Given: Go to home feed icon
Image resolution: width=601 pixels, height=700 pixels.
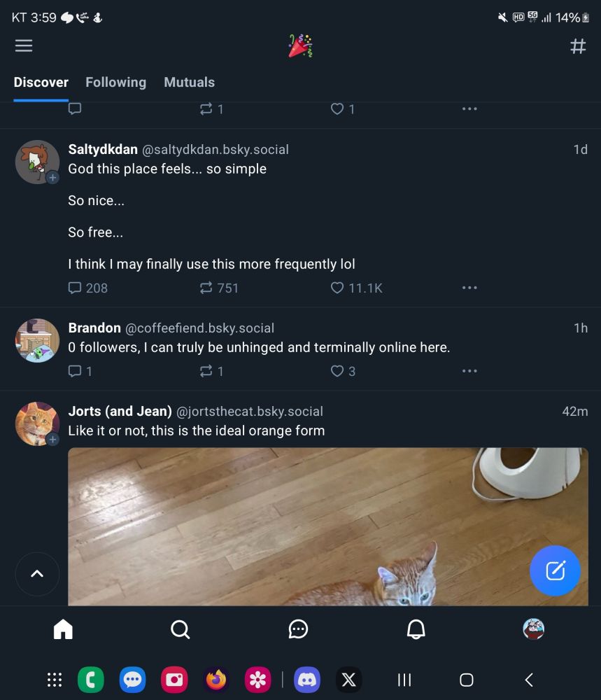Looking at the screenshot, I should (x=63, y=629).
